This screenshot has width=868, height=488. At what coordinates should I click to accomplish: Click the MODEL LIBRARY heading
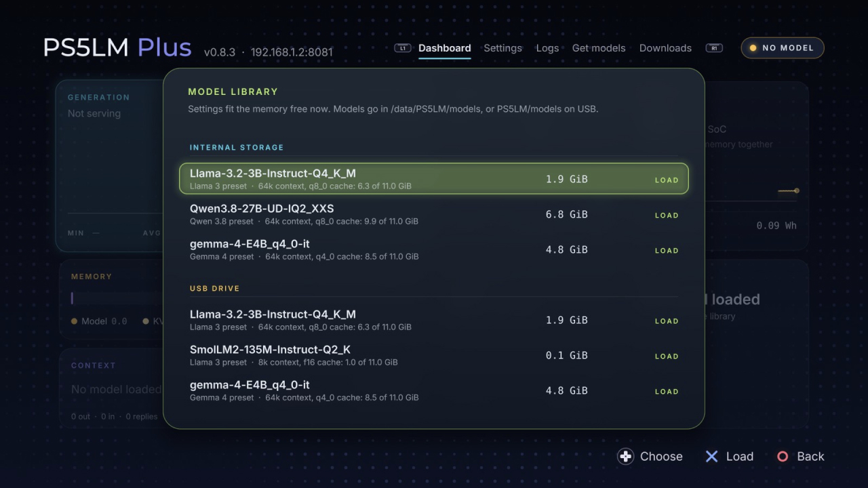click(233, 91)
